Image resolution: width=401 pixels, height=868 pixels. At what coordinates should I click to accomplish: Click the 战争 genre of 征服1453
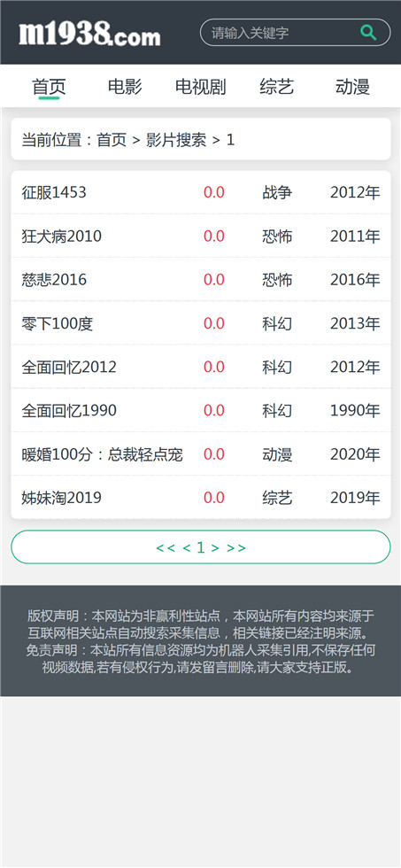coord(277,192)
